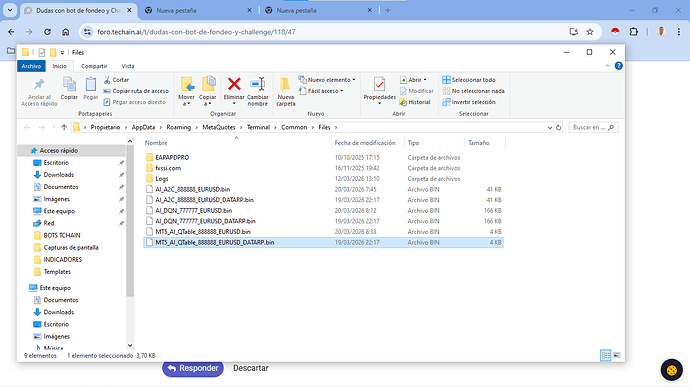The height and width of the screenshot is (387, 690).
Task: Click Roaming in breadcrumb path
Action: pyautogui.click(x=179, y=127)
